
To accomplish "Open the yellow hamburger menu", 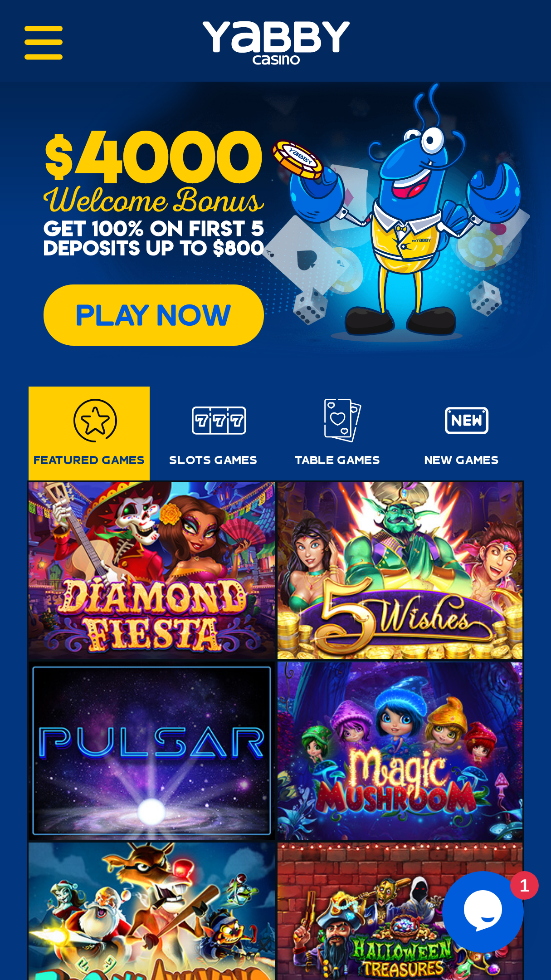I will tap(44, 43).
